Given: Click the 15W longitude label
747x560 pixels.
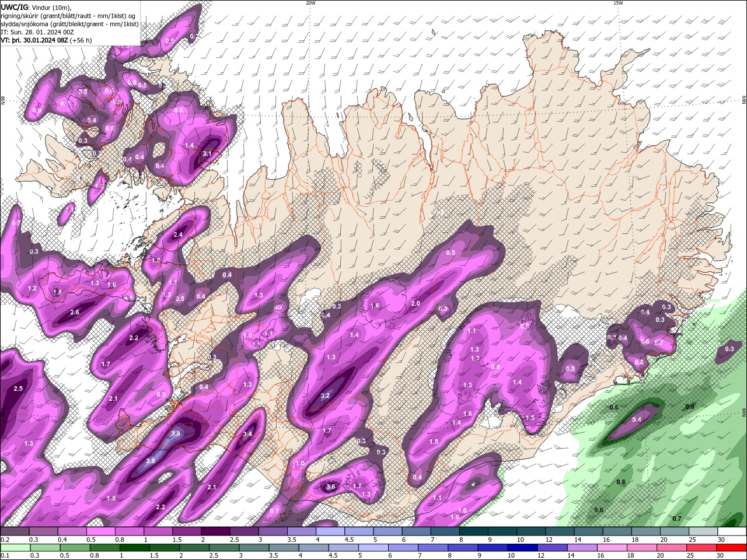Looking at the screenshot, I should pyautogui.click(x=618, y=3).
